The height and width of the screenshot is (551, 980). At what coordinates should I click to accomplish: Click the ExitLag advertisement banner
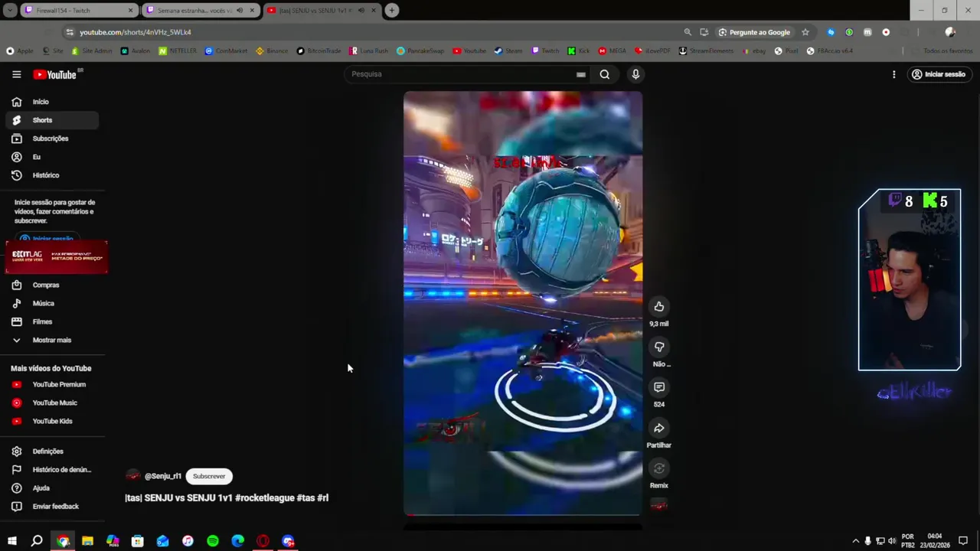[x=57, y=257]
